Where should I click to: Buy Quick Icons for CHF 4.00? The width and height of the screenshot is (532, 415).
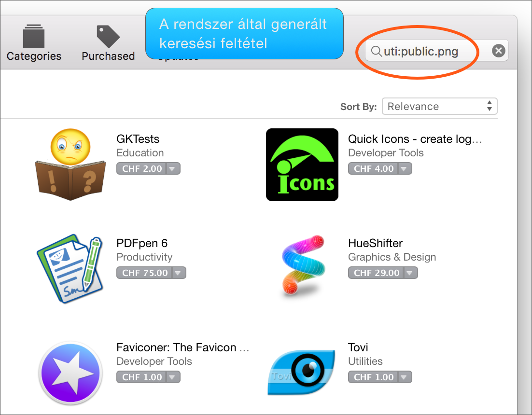(x=374, y=168)
